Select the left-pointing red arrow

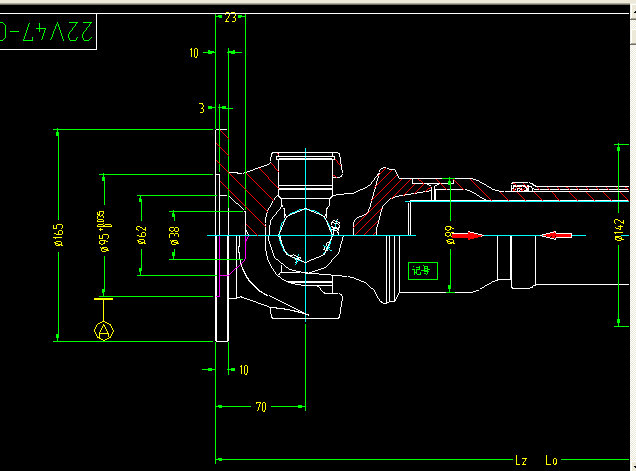point(558,235)
